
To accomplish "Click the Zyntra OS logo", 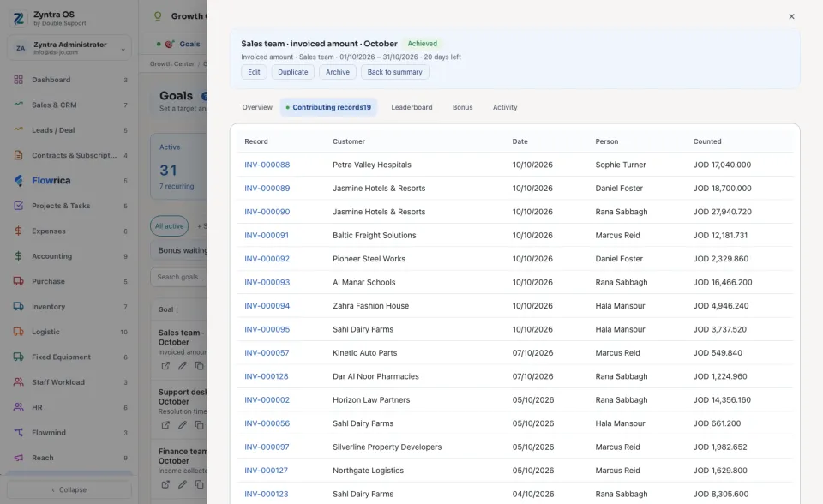I will coord(19,18).
